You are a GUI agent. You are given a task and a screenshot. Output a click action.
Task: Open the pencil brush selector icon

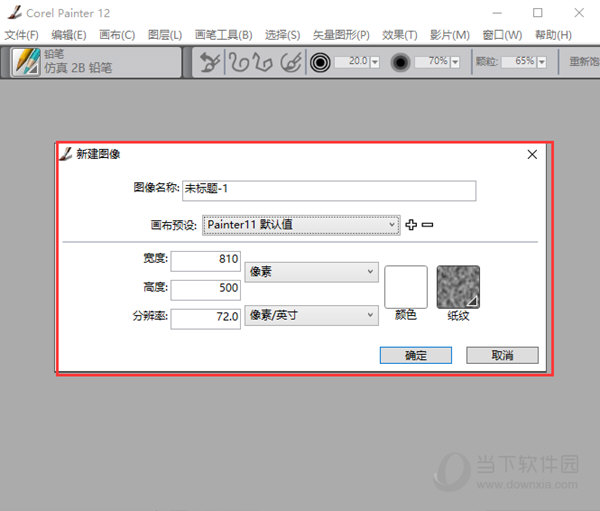(26, 62)
